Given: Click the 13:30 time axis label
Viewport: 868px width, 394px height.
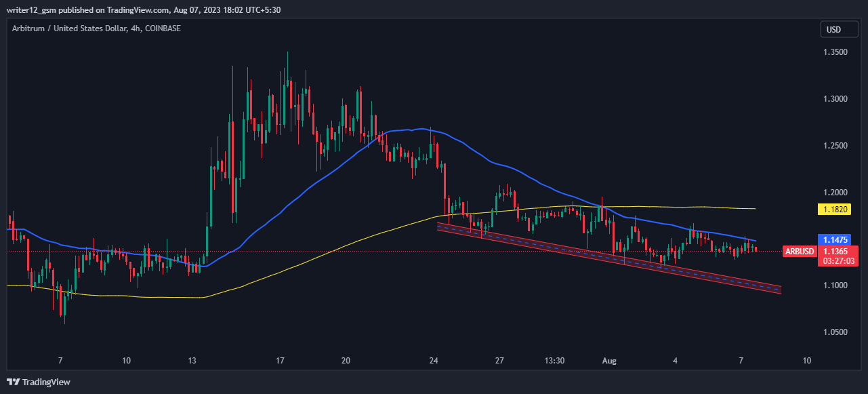Looking at the screenshot, I should (x=555, y=361).
